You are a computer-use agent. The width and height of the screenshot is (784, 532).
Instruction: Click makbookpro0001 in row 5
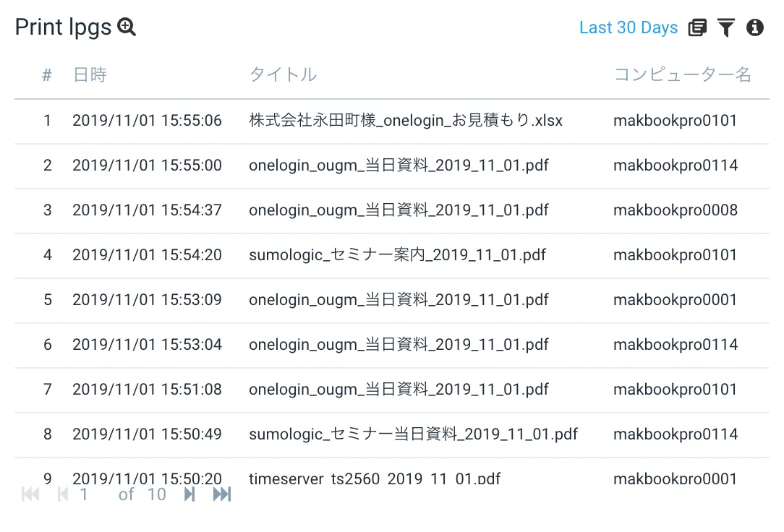point(675,300)
